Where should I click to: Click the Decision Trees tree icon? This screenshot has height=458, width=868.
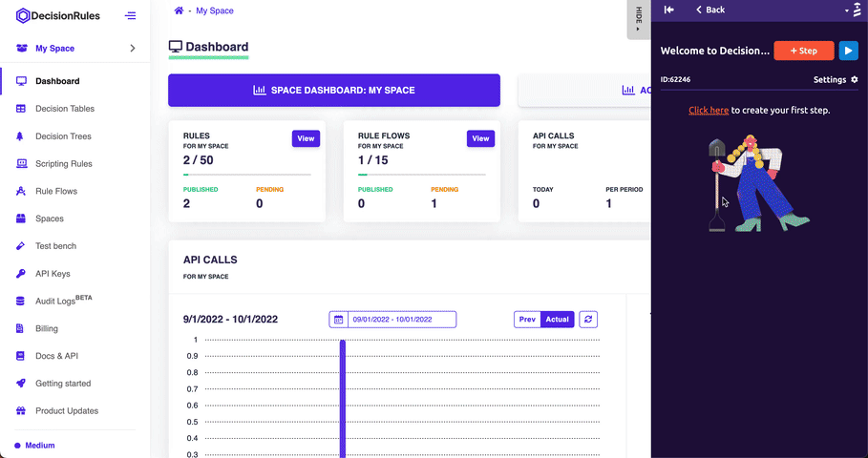[x=20, y=136]
